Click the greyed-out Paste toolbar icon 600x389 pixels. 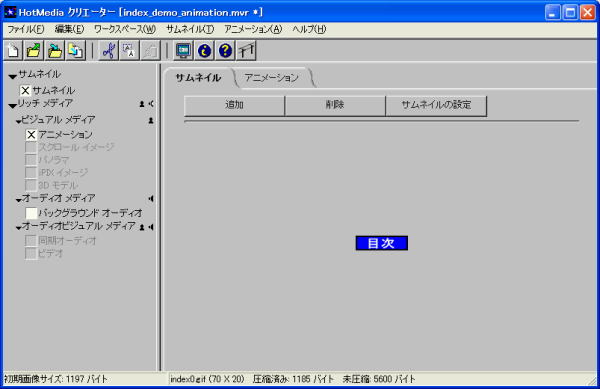[x=150, y=50]
